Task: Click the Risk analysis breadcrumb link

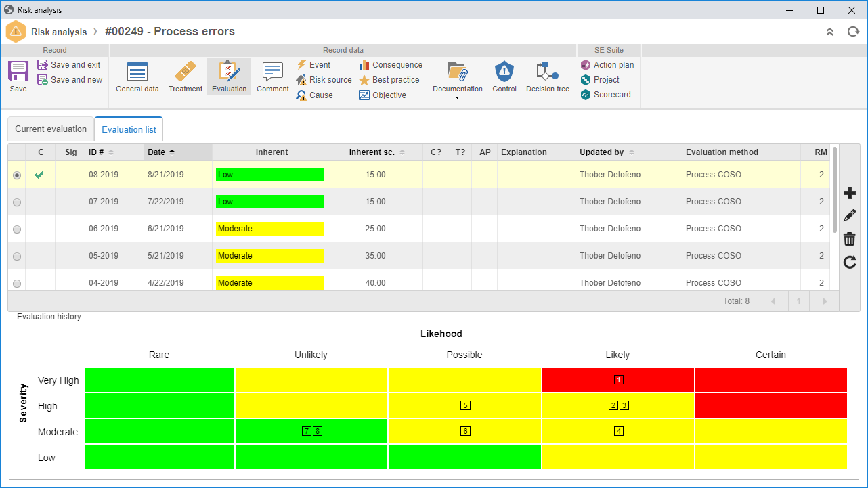Action: pos(59,32)
